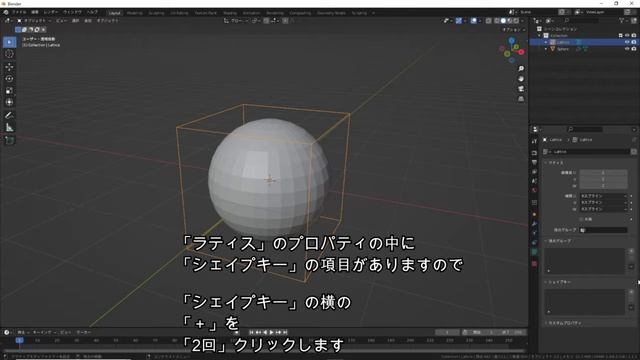Switch to the Sculpting workspace tab
The height and width of the screenshot is (360, 640).
[156, 13]
